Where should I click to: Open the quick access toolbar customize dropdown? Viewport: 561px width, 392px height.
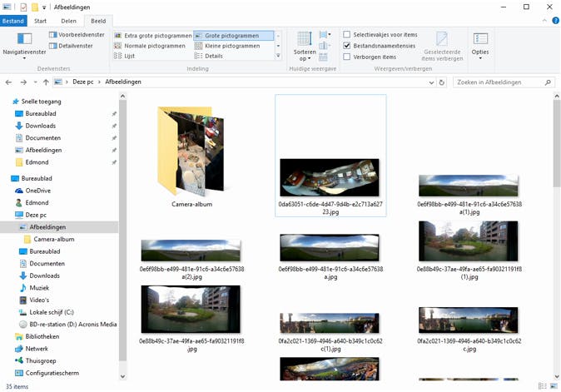coord(44,7)
